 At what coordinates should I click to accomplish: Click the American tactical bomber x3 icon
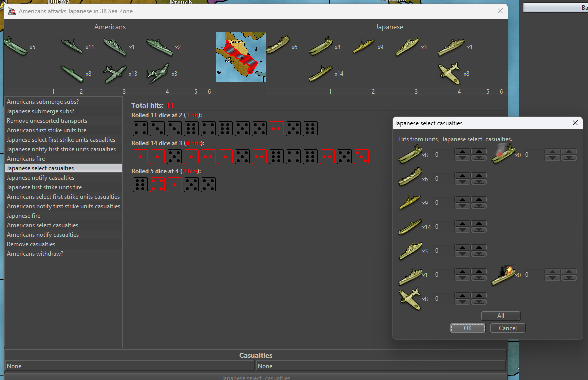pos(158,74)
